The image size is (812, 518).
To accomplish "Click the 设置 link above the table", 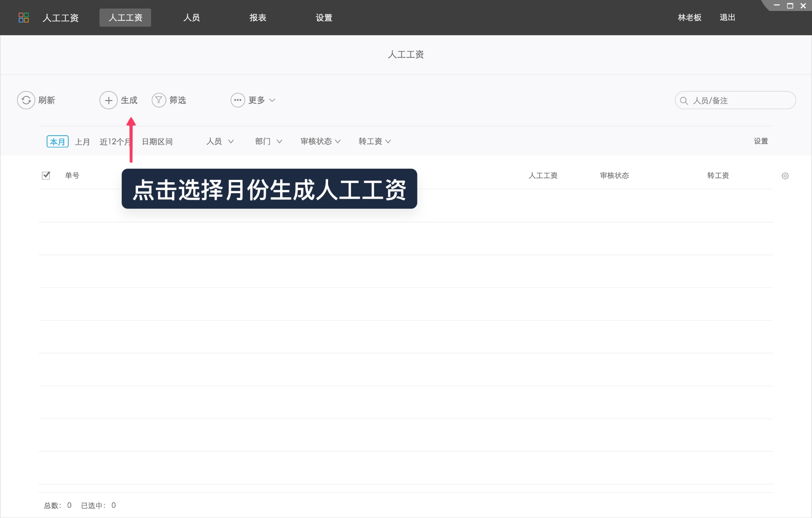I will click(x=760, y=141).
